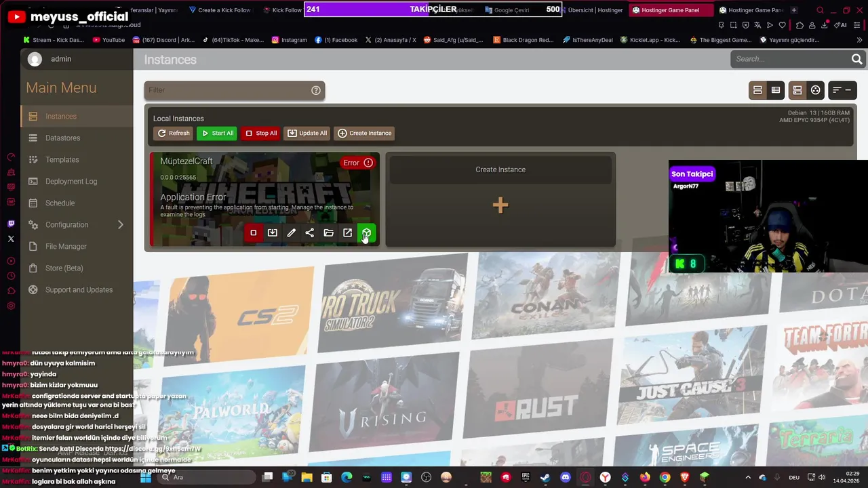This screenshot has height=488, width=868.
Task: Click the green cube manage icon
Action: point(366,233)
